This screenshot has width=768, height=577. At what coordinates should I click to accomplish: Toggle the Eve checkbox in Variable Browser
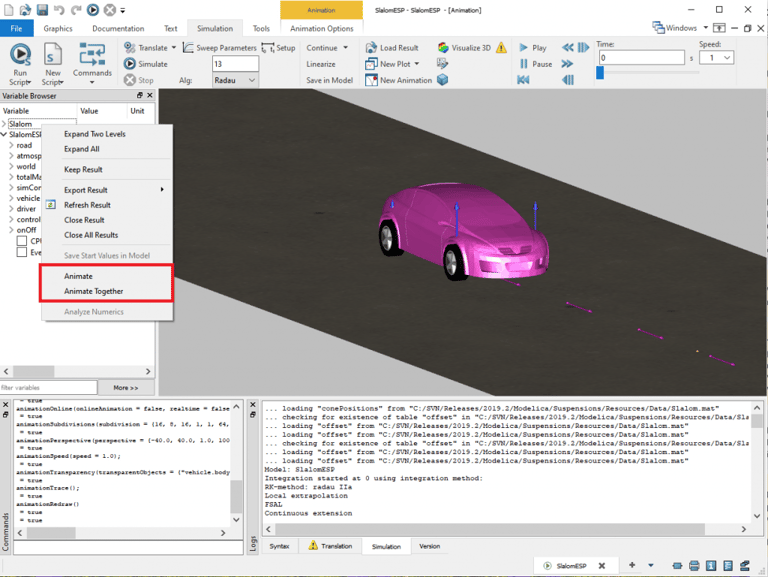pos(22,252)
